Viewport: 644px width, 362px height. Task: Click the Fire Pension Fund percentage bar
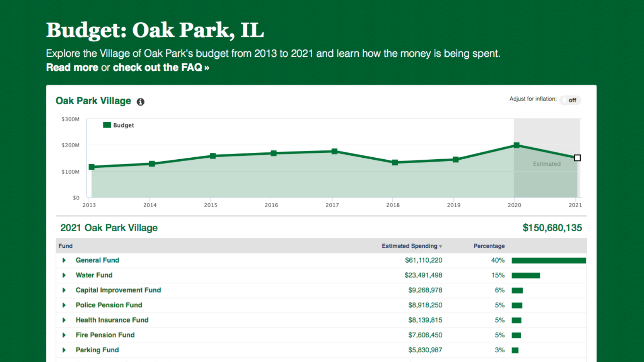516,335
